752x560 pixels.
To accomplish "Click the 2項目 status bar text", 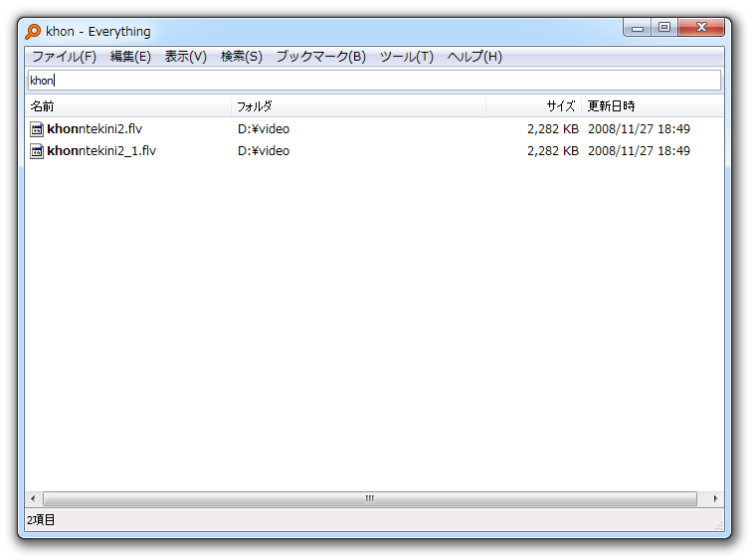I will pyautogui.click(x=41, y=520).
